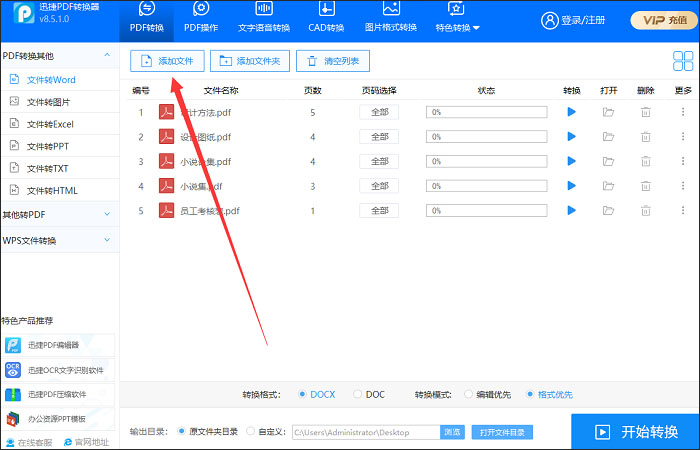
Task: Open 迅捷PDF编辑器 product shortcut
Action: click(x=58, y=345)
